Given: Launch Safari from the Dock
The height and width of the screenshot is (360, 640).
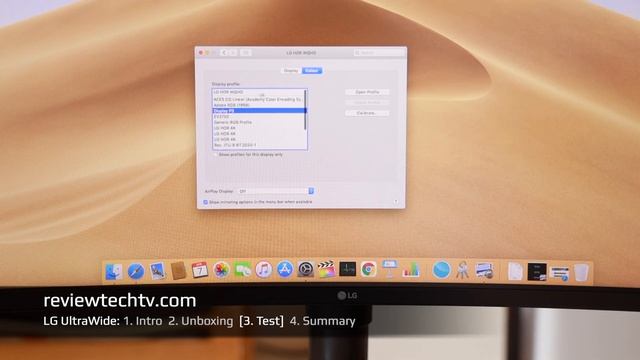Looking at the screenshot, I should coord(136,271).
